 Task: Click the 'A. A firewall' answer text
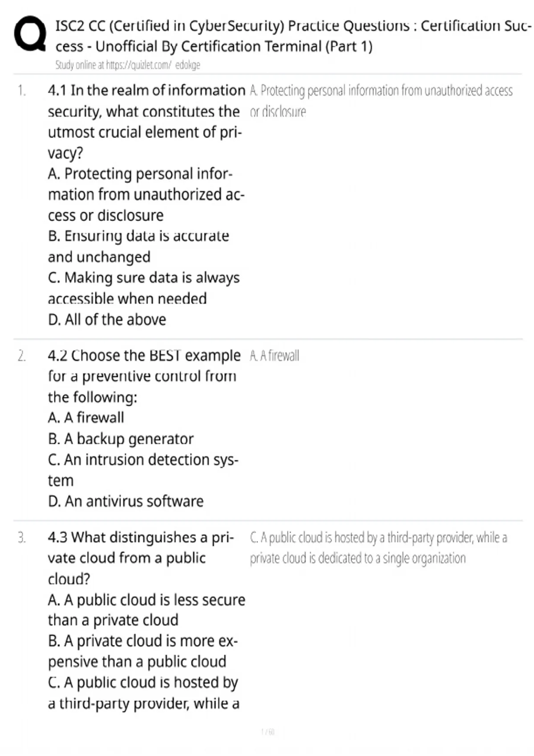(x=275, y=356)
